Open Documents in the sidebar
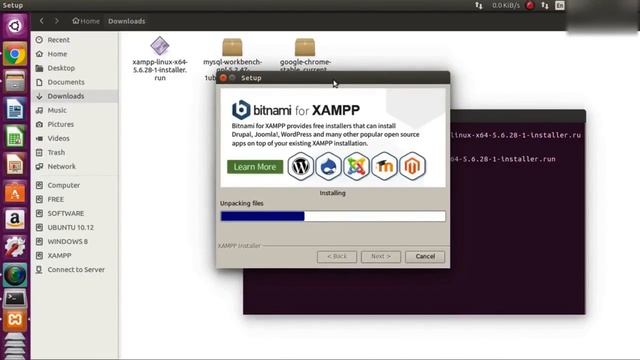Viewport: 640px width, 360px height. pyautogui.click(x=75, y=82)
